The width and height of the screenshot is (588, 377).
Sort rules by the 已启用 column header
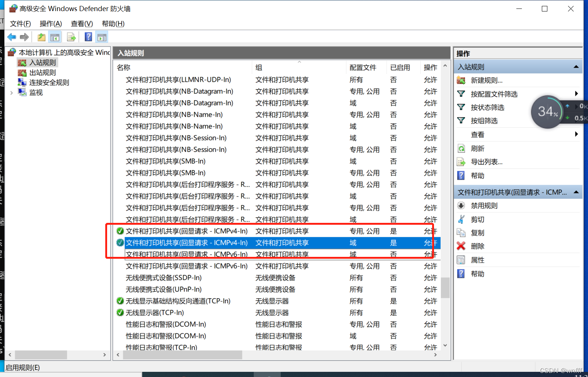click(x=403, y=67)
